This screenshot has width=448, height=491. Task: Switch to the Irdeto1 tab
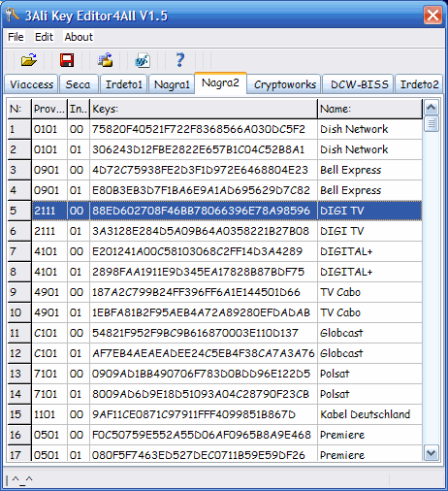(124, 84)
